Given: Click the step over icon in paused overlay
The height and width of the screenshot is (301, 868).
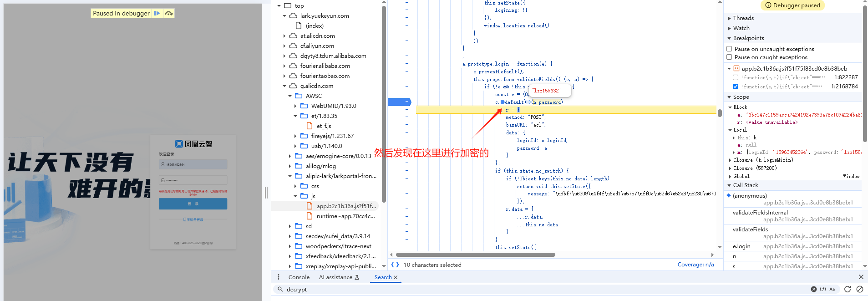Looking at the screenshot, I should [x=169, y=13].
